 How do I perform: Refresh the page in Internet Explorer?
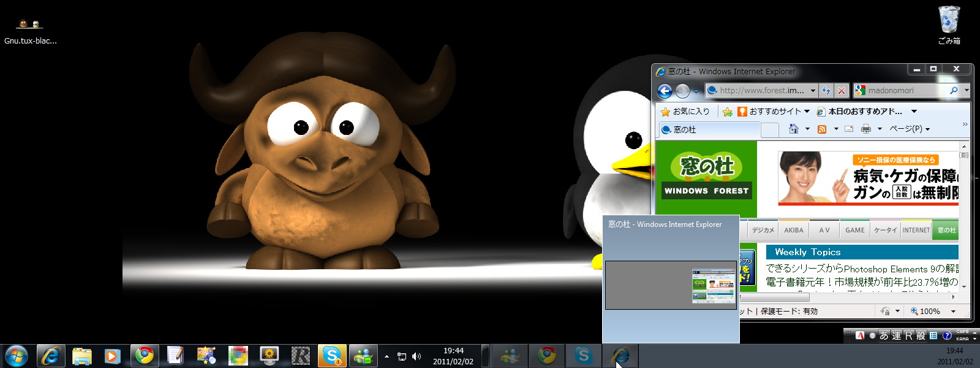tap(826, 91)
